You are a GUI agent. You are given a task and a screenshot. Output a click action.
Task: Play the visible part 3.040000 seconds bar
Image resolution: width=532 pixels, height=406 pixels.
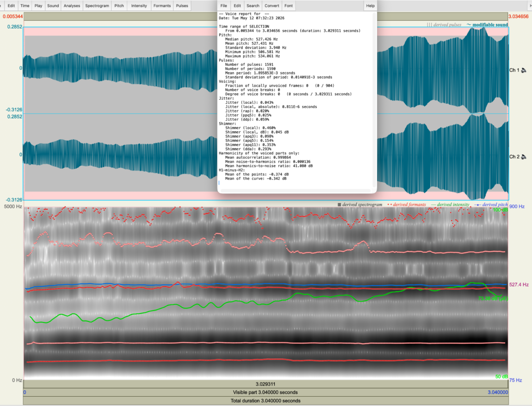pyautogui.click(x=265, y=392)
